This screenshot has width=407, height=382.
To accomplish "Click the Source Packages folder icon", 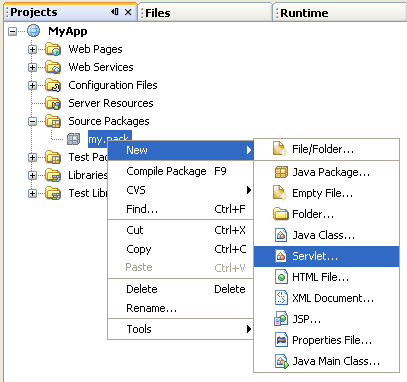I will pos(53,121).
